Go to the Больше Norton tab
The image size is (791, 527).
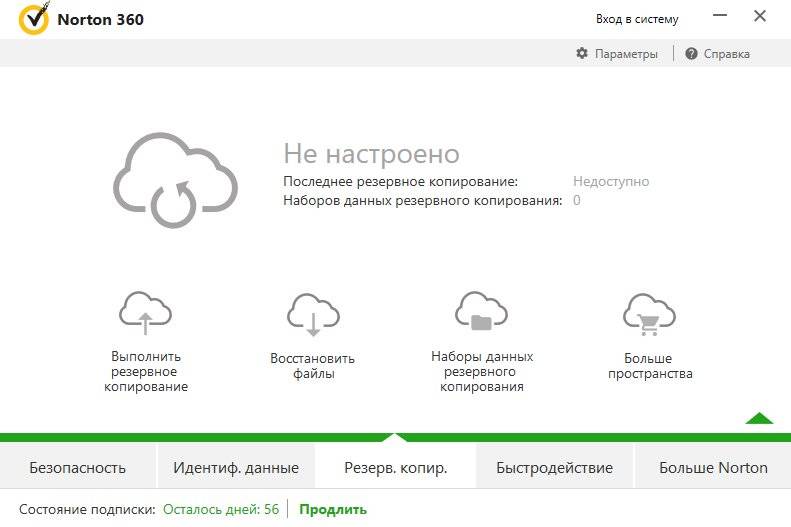tap(713, 467)
